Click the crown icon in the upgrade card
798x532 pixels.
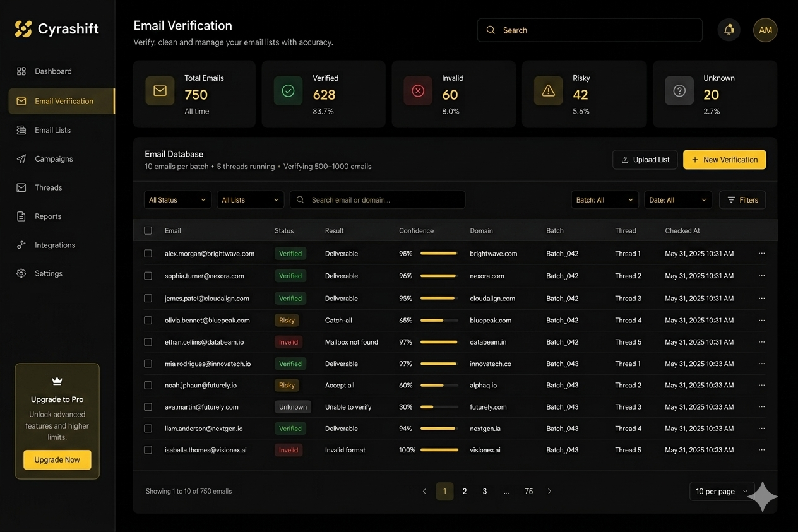(57, 381)
